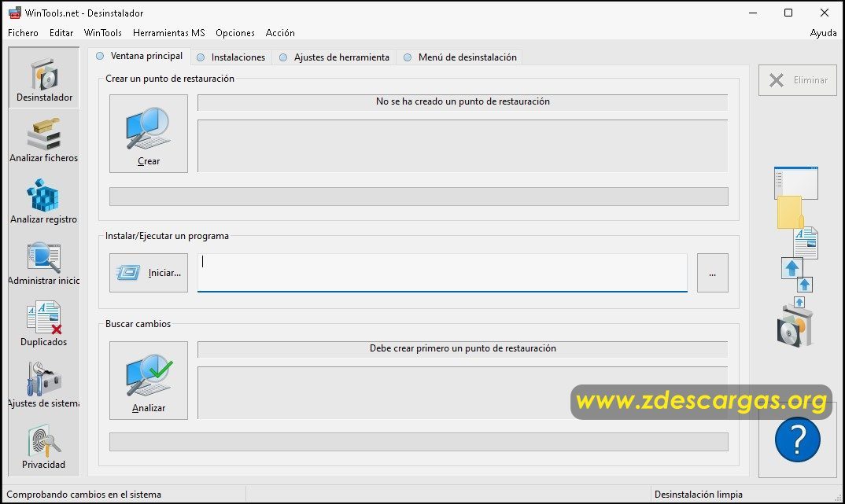Click 'Debe crear primero un punto de restauración' message
Viewport: 845px width, 504px height.
click(463, 348)
